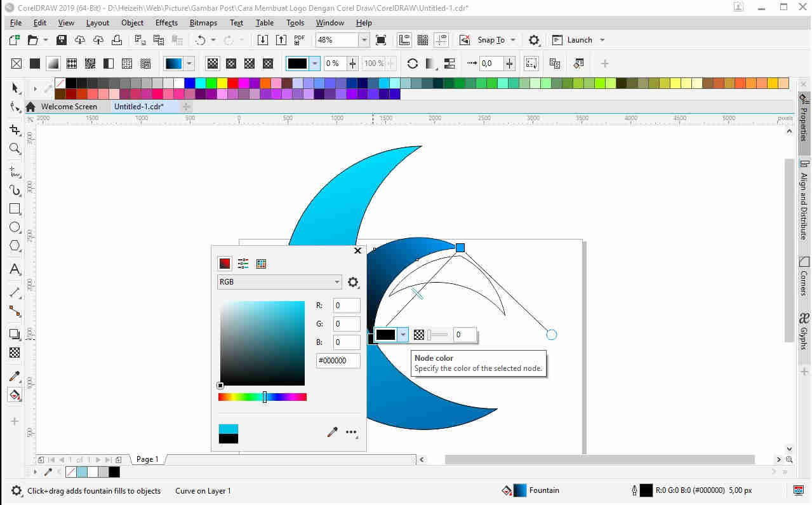Image resolution: width=812 pixels, height=505 pixels.
Task: Select Two-color pattern fill type
Action: (109, 64)
